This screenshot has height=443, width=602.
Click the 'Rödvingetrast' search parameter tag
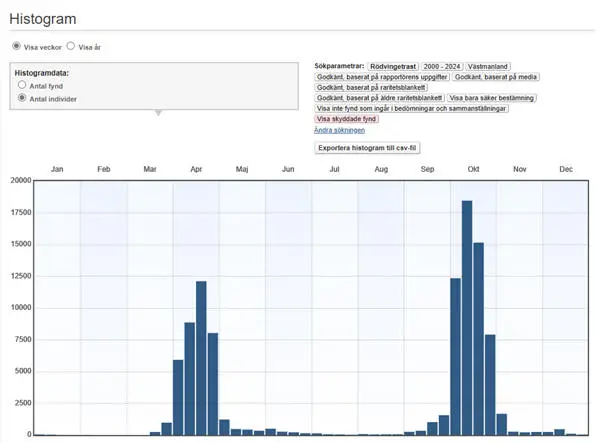click(393, 65)
